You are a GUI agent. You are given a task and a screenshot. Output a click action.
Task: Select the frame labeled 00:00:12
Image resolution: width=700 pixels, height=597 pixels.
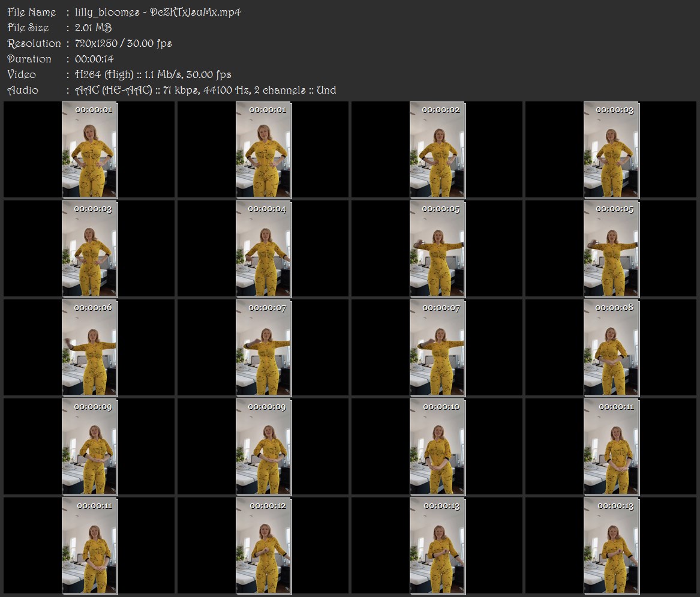click(x=263, y=546)
